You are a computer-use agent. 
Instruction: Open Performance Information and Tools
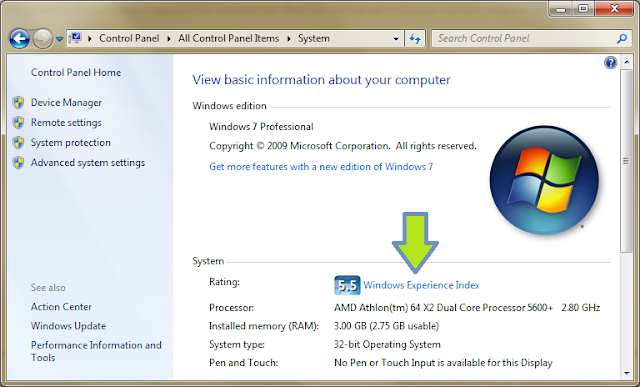point(96,351)
